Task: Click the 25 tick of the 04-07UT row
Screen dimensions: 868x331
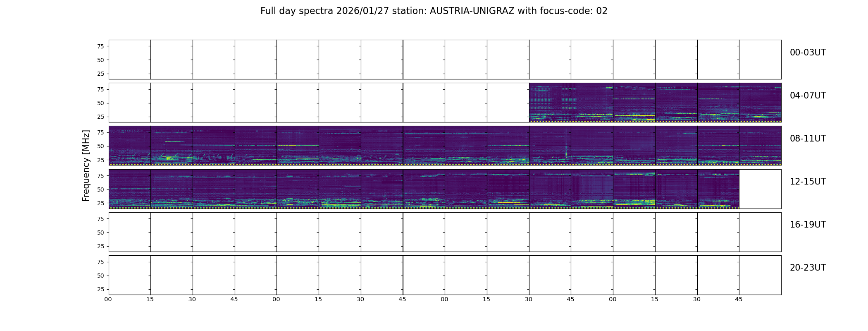Action: [100, 117]
